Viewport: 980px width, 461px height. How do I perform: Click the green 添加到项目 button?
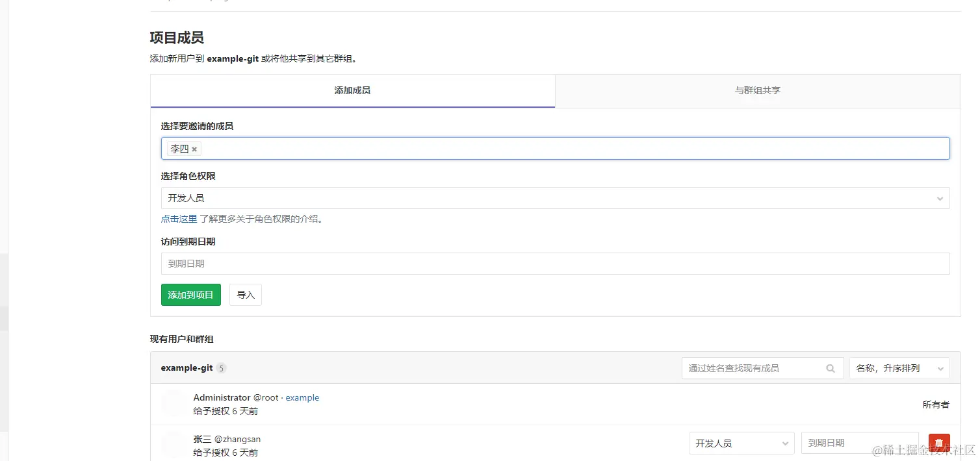(190, 294)
